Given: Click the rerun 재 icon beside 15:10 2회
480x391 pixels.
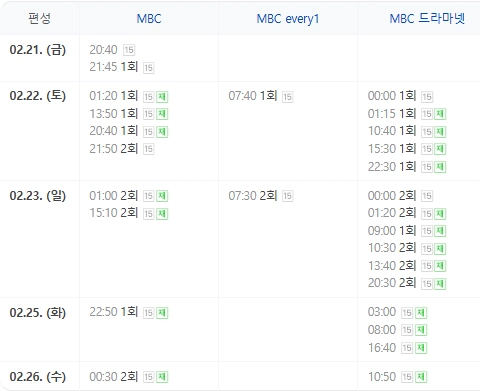Looking at the screenshot, I should click(162, 214).
